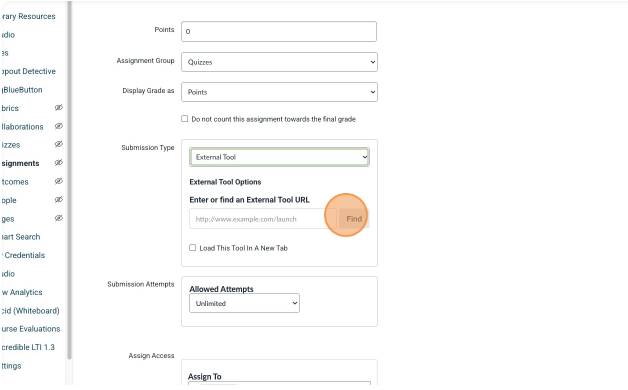
Task: Click the External Tool URL input field
Action: pyautogui.click(x=263, y=219)
